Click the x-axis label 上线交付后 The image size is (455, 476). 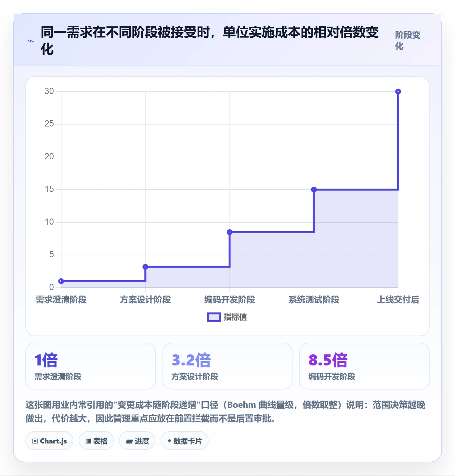pyautogui.click(x=398, y=300)
